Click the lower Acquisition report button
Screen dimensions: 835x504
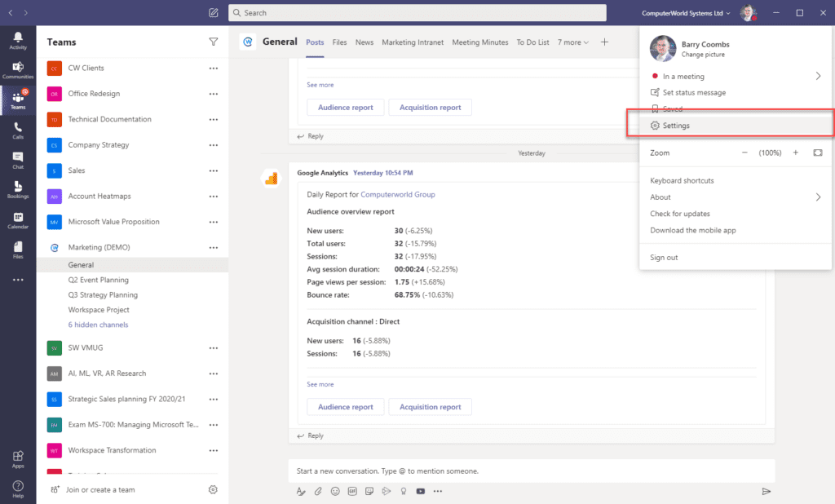pos(431,407)
